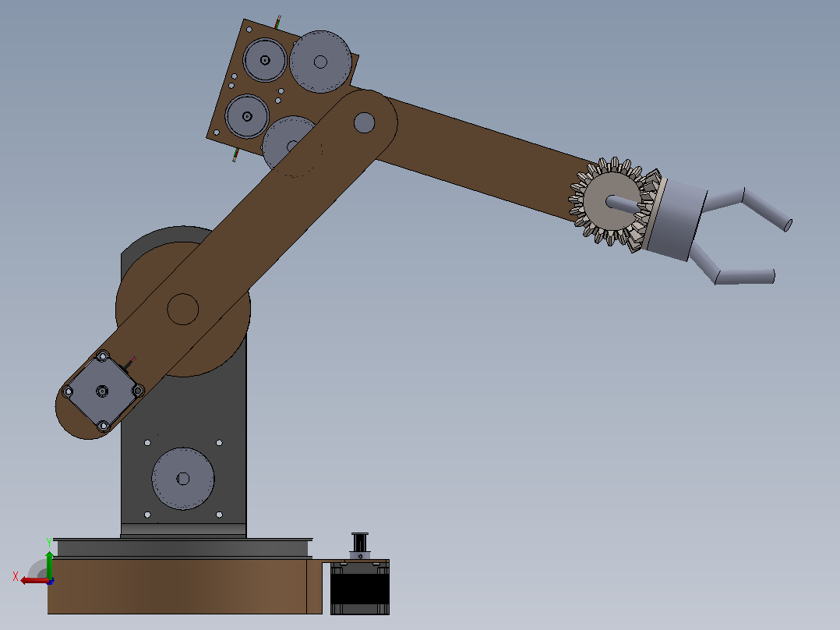The width and height of the screenshot is (840, 630).
Task: Select the brown forearm link
Action: click(482, 161)
